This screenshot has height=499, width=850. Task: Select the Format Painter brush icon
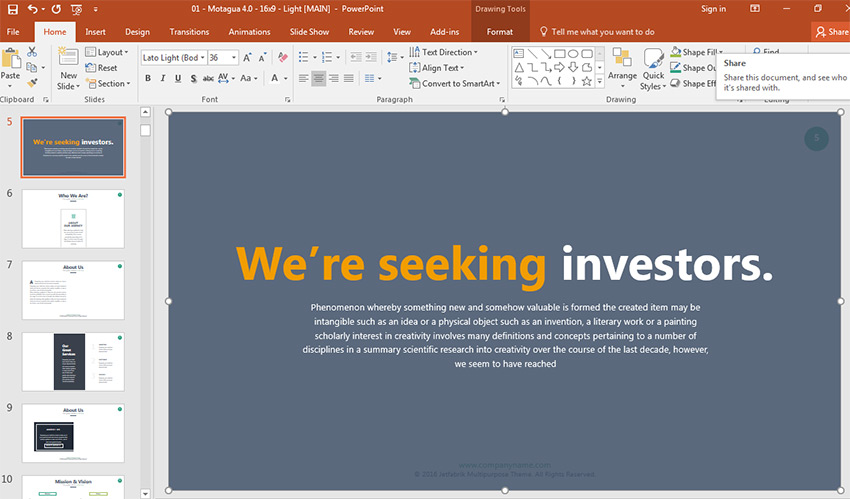[x=32, y=83]
